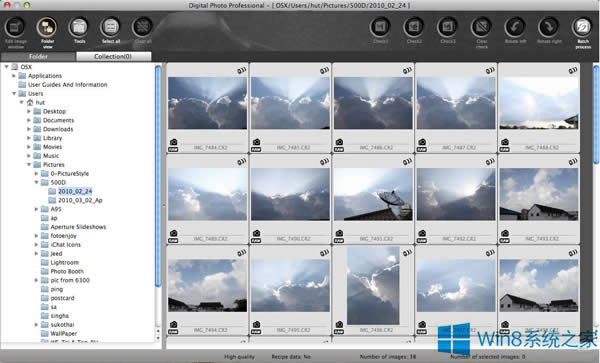Apply Check3 mark from the toolbar
The height and width of the screenshot is (363, 600).
[447, 28]
